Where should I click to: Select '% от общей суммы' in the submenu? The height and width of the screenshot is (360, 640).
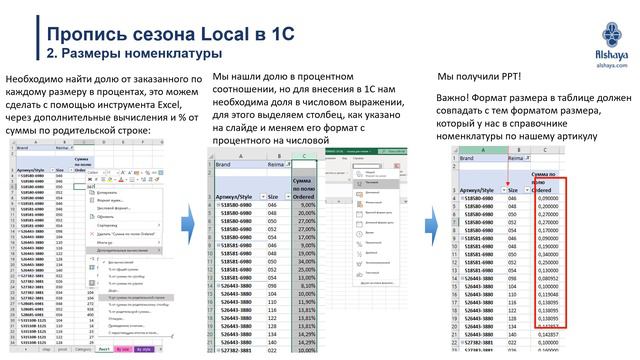coord(123,269)
